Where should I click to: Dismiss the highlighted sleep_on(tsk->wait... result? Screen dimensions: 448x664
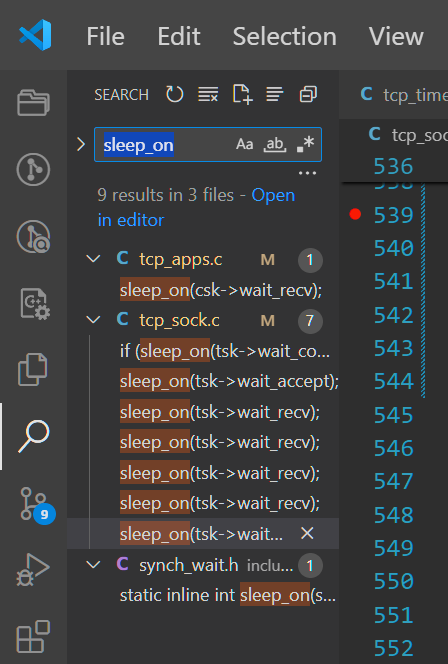tap(307, 534)
